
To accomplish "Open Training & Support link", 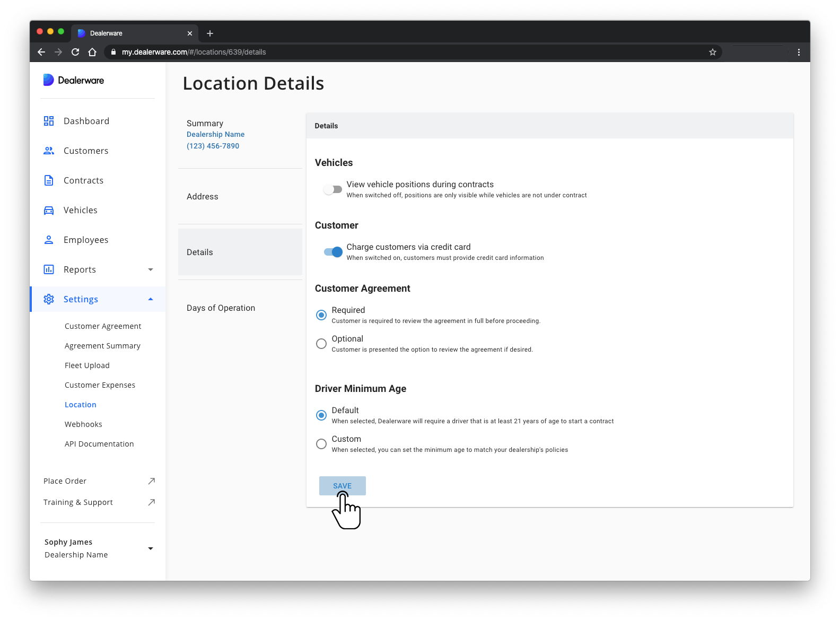I will click(78, 502).
